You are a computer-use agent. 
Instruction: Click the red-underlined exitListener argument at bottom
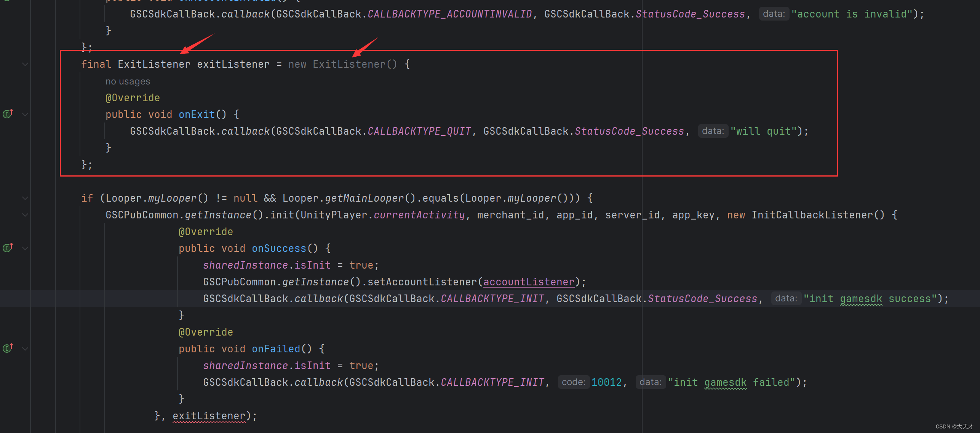[x=209, y=416]
